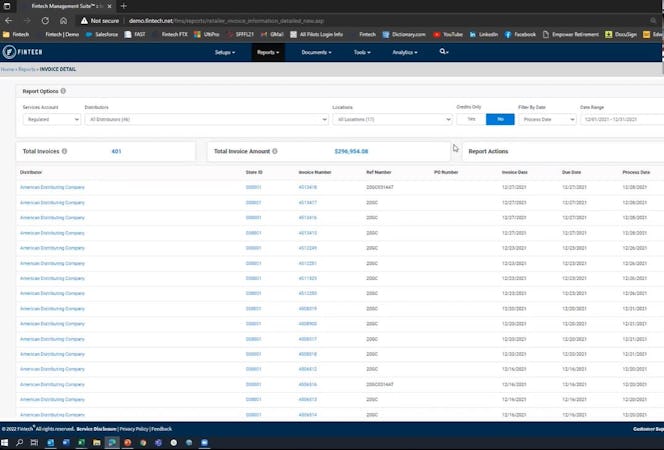
Task: Open the Salesforce bookmark
Action: [102, 34]
